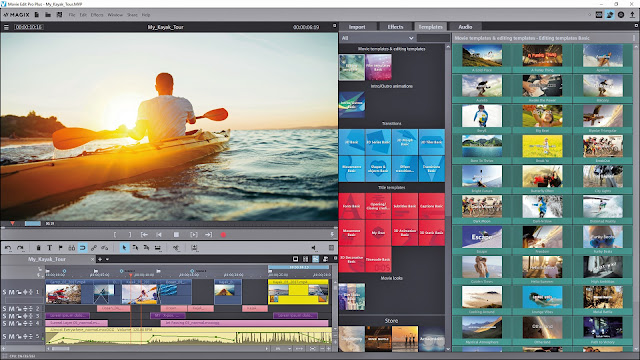Open the Help menu
The image size is (640, 360).
146,15
